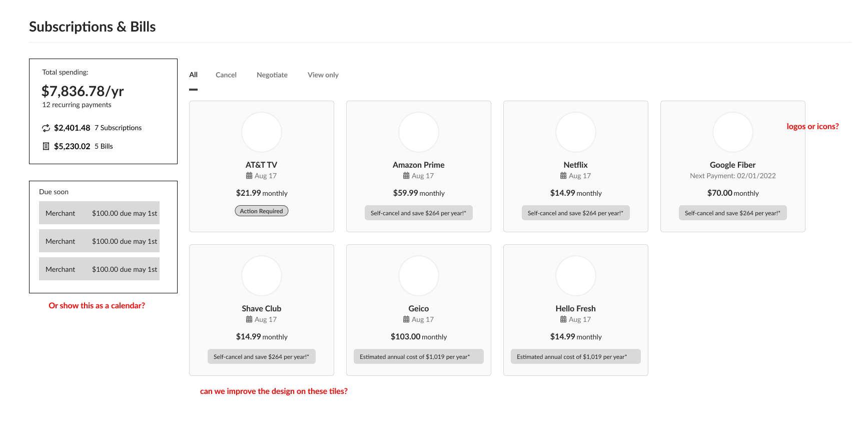Open the Amazon Prime subscription tile

(418, 166)
